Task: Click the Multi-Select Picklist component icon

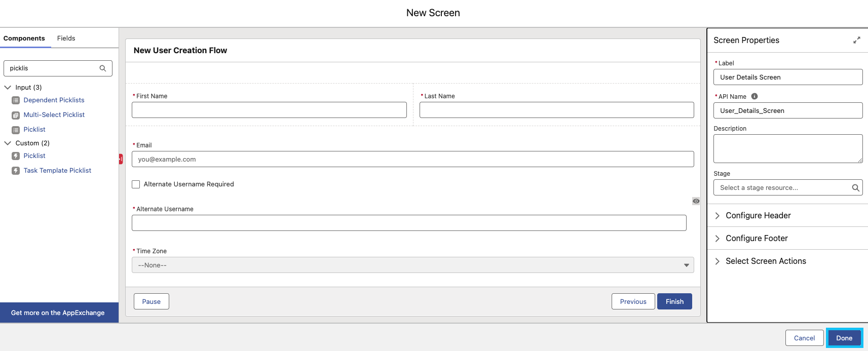Action: [16, 115]
